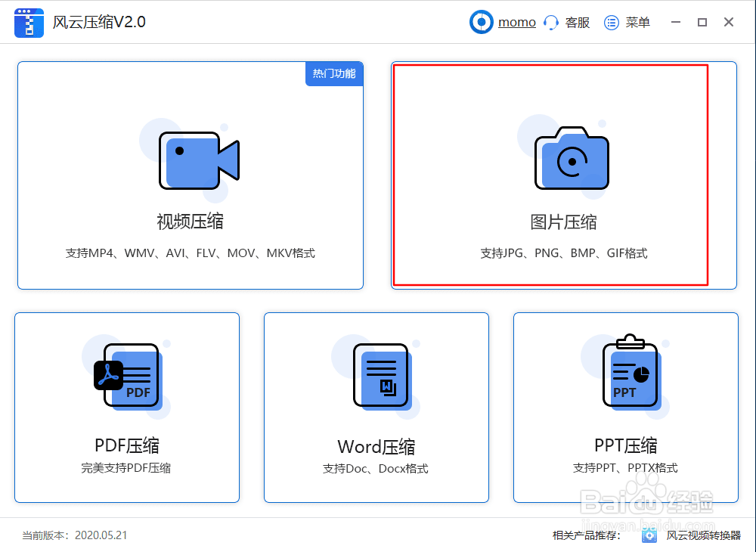Choose the 图片压缩 title
This screenshot has width=756, height=552.
(564, 222)
